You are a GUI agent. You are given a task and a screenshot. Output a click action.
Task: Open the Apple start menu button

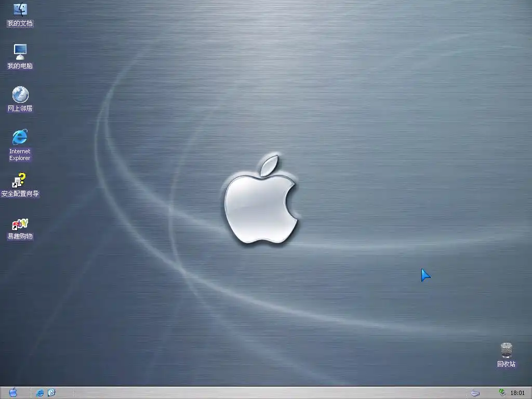click(x=13, y=393)
